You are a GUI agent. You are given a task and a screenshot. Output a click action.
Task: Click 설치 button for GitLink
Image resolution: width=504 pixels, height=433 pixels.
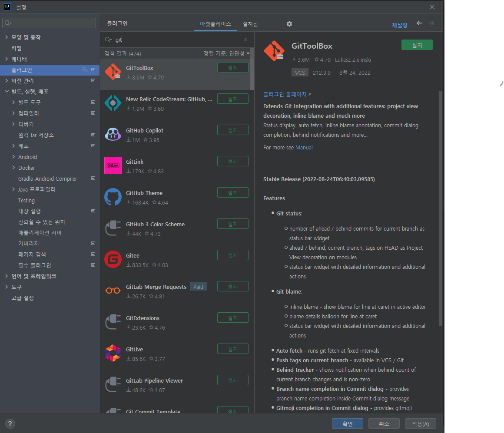click(x=233, y=161)
